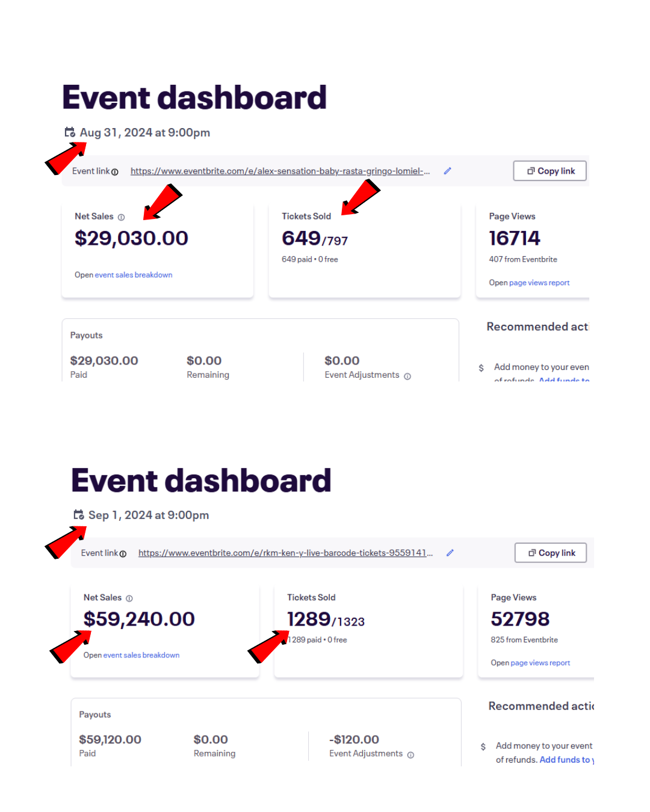Click calendar icon beside Aug 31, 2024 date
This screenshot has width=650, height=812.
(70, 132)
